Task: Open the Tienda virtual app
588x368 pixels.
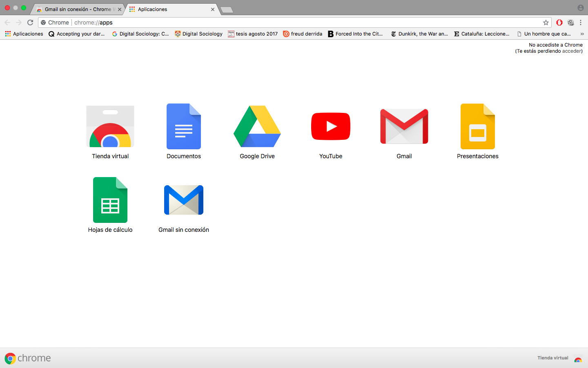Action: pos(110,127)
